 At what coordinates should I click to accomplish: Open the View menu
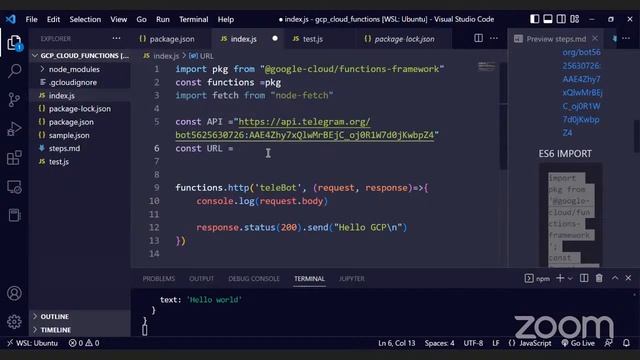[118, 19]
